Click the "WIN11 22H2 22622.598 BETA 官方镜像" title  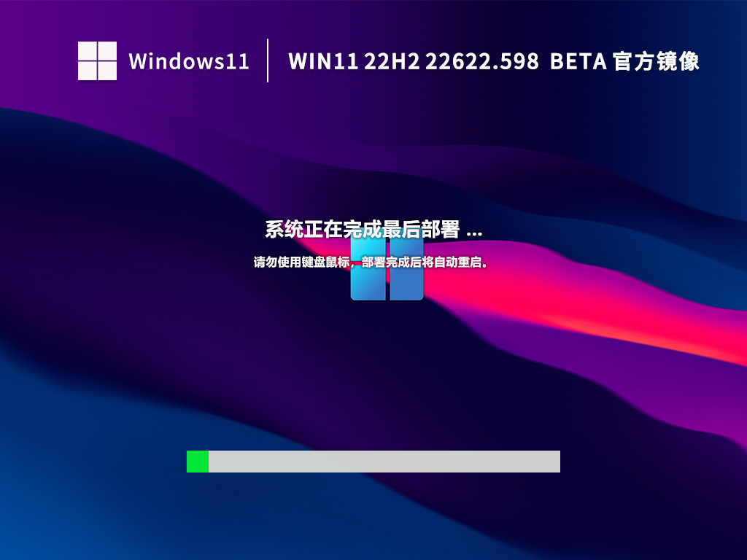(494, 61)
